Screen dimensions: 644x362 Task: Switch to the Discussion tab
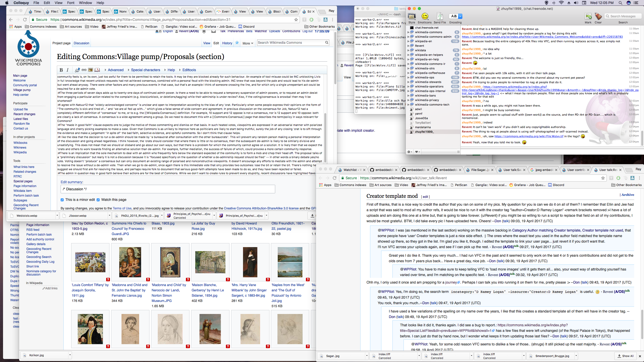click(x=82, y=43)
